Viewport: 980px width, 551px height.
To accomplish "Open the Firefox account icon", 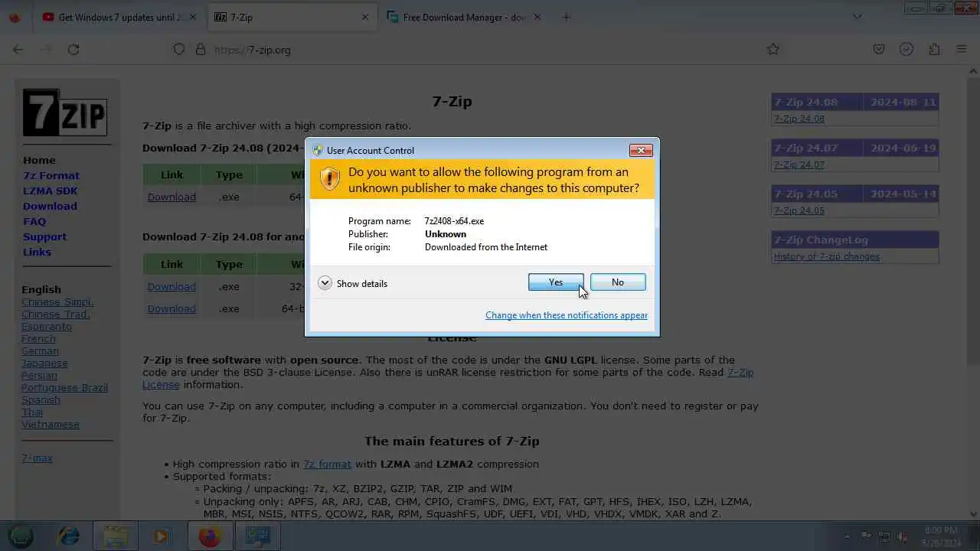I will (x=906, y=49).
